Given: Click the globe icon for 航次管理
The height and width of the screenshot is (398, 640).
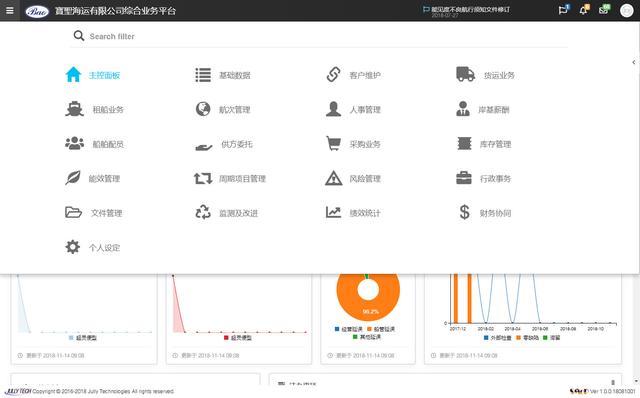Looking at the screenshot, I should pyautogui.click(x=203, y=109).
